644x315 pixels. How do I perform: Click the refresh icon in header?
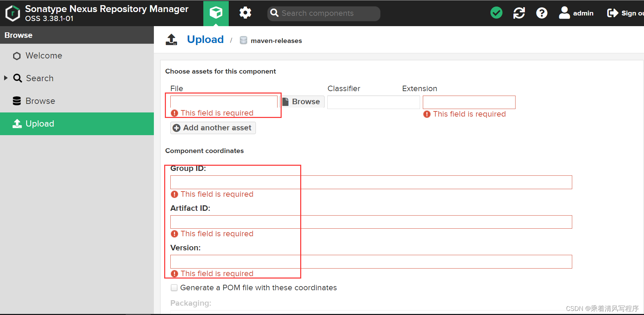pyautogui.click(x=519, y=13)
